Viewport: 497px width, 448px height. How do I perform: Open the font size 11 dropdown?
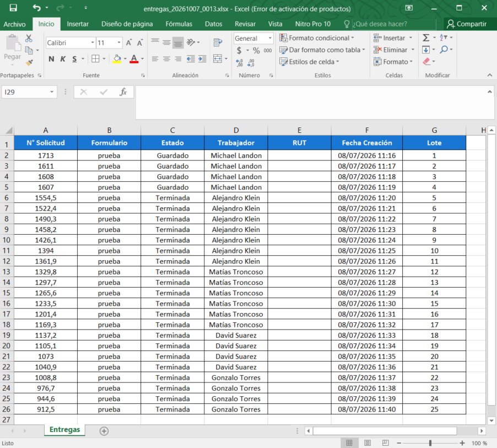pos(119,43)
